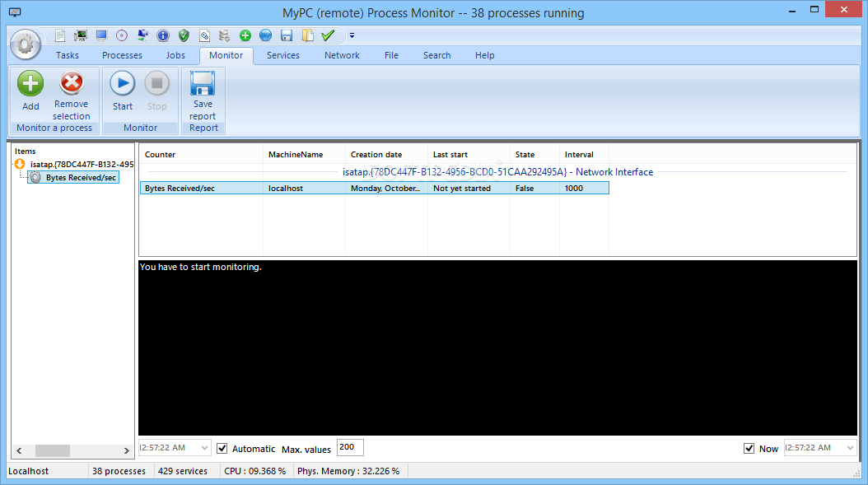
Task: Click the networked computers icon
Action: 142,35
